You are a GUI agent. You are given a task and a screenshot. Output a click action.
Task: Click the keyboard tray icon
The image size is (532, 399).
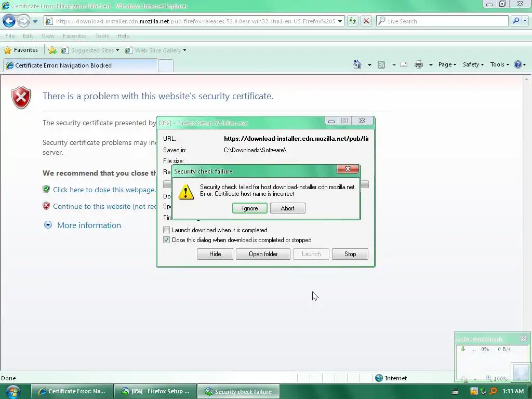pos(455,392)
